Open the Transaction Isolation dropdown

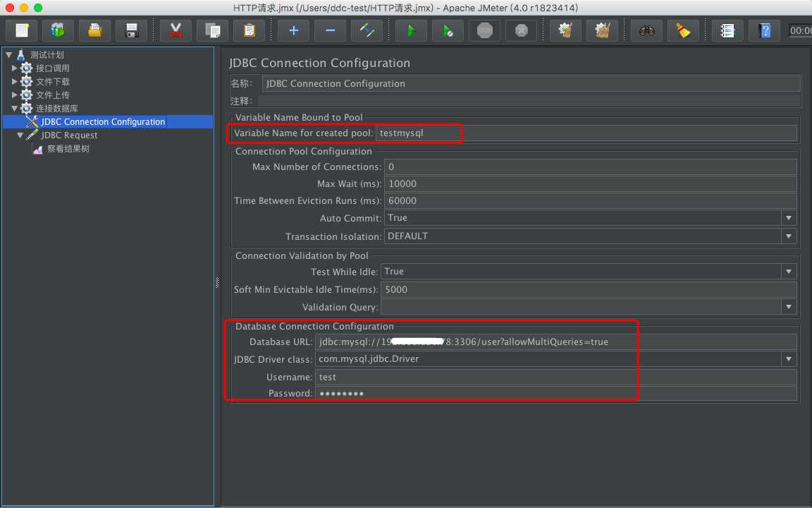(789, 236)
